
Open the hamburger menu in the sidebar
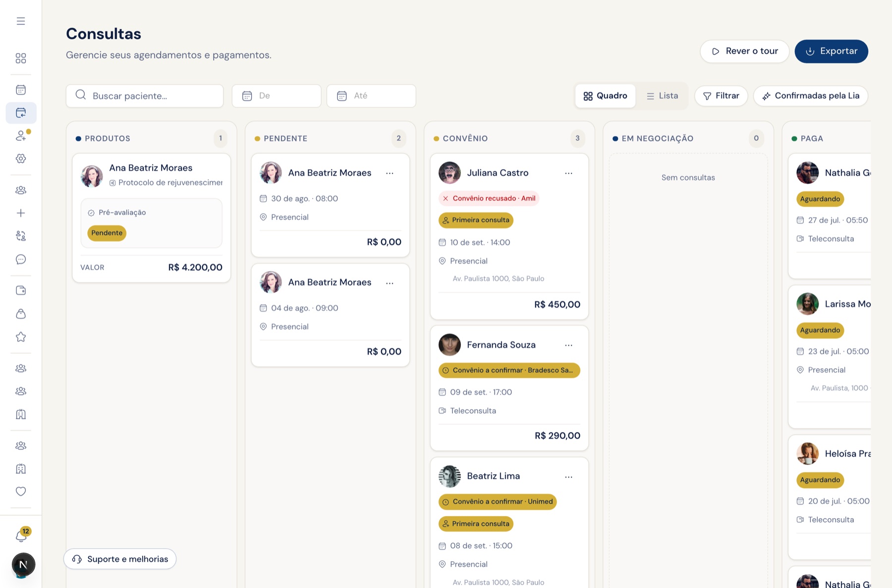21,21
